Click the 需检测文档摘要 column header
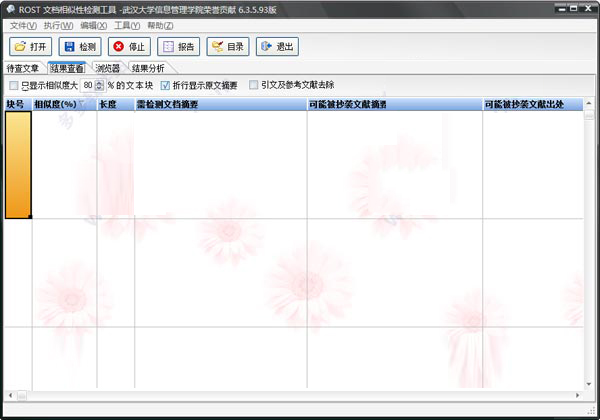The height and width of the screenshot is (420, 600). click(221, 104)
